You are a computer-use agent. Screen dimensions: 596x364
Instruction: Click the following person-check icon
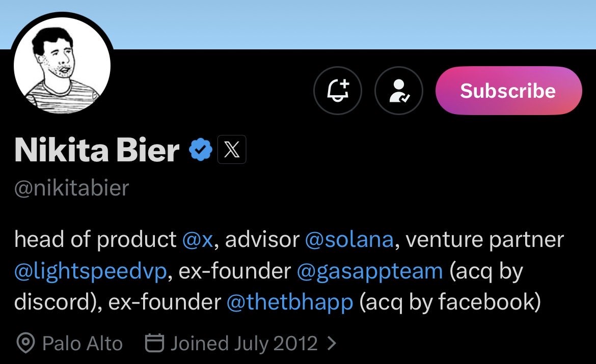click(x=398, y=91)
